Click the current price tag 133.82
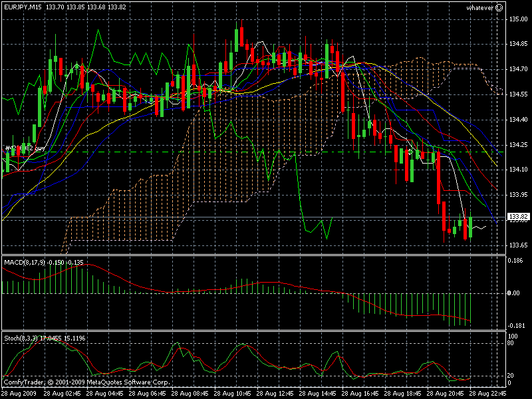 click(517, 217)
